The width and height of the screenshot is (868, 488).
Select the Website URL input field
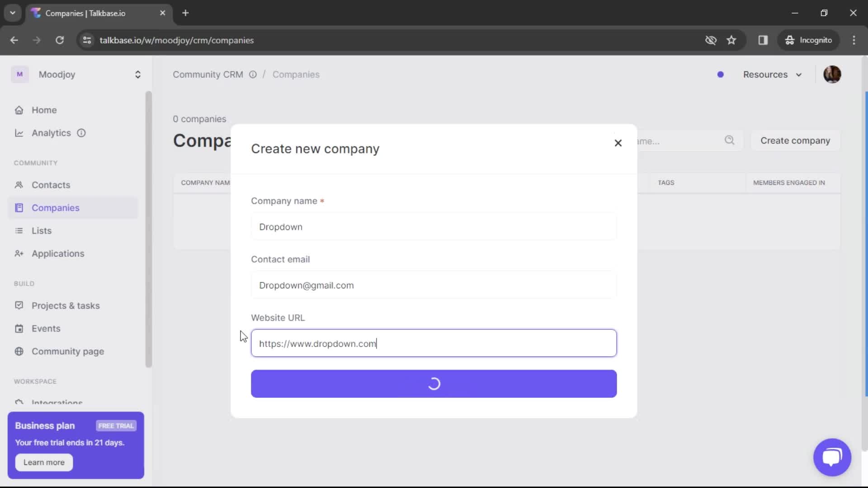tap(434, 343)
